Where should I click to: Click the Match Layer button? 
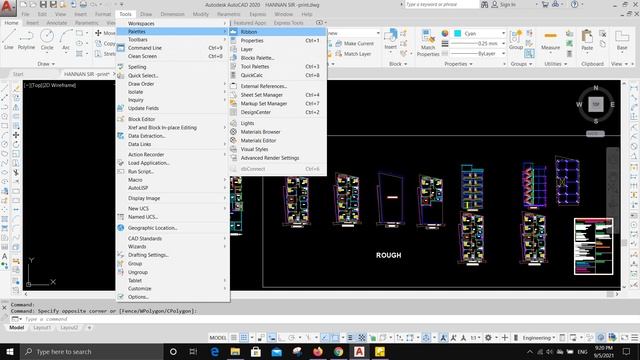click(x=353, y=54)
